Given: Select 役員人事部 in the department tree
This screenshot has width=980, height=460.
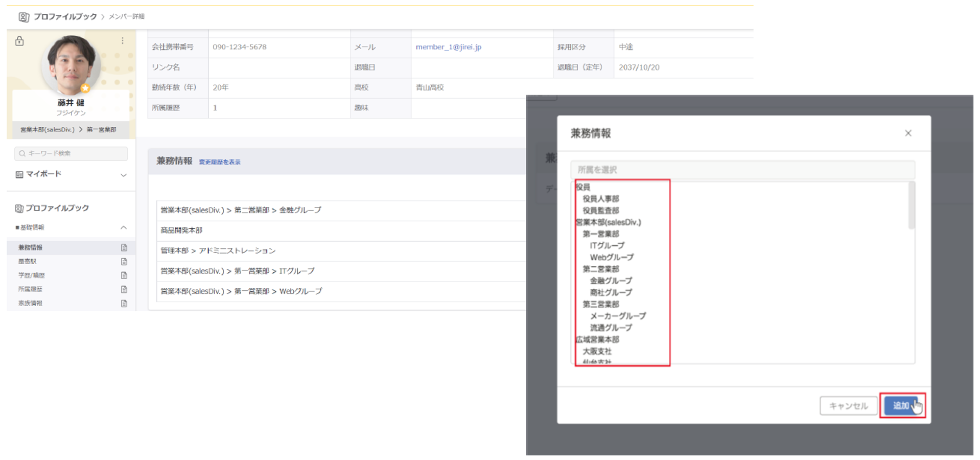Looking at the screenshot, I should click(601, 199).
